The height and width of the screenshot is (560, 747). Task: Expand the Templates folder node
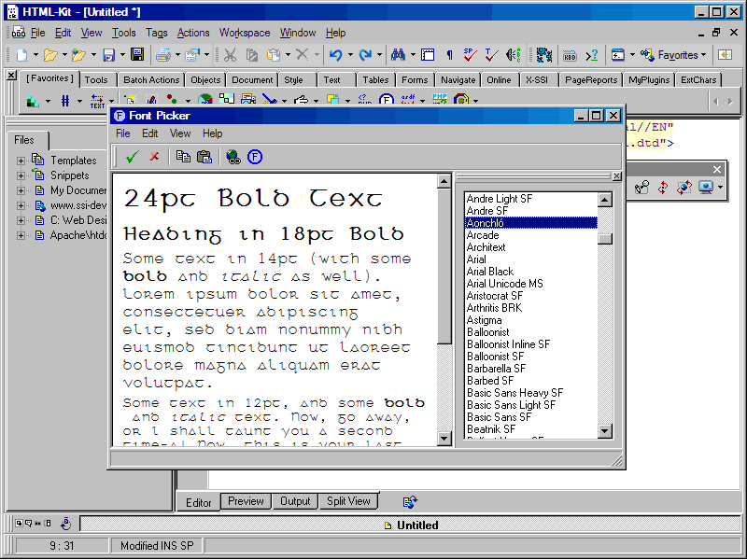click(21, 161)
